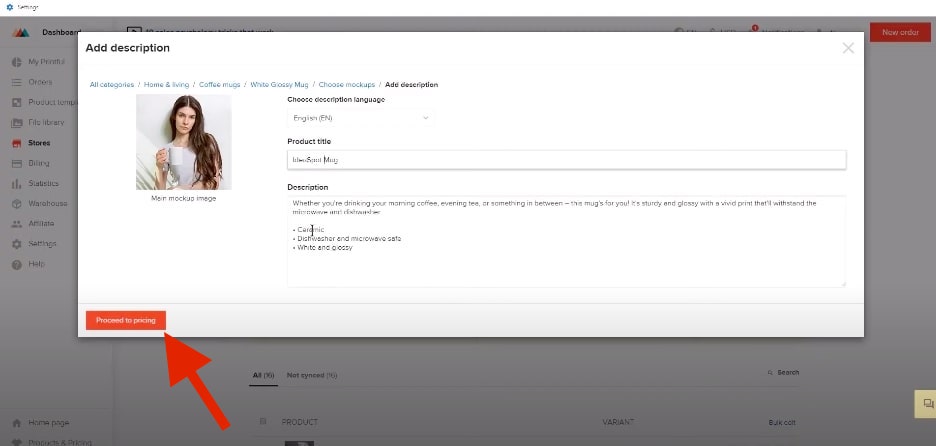This screenshot has height=446, width=936.
Task: Open the Home & living breadcrumb link
Action: tap(167, 85)
